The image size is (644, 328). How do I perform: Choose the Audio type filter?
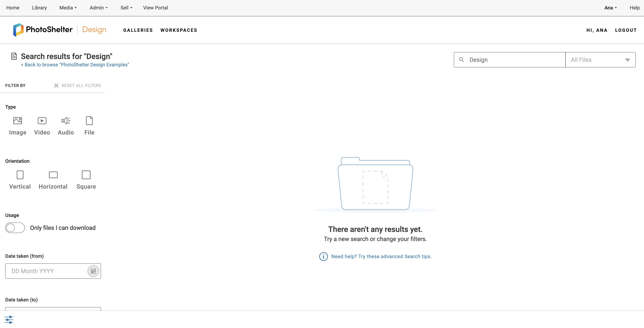(66, 121)
